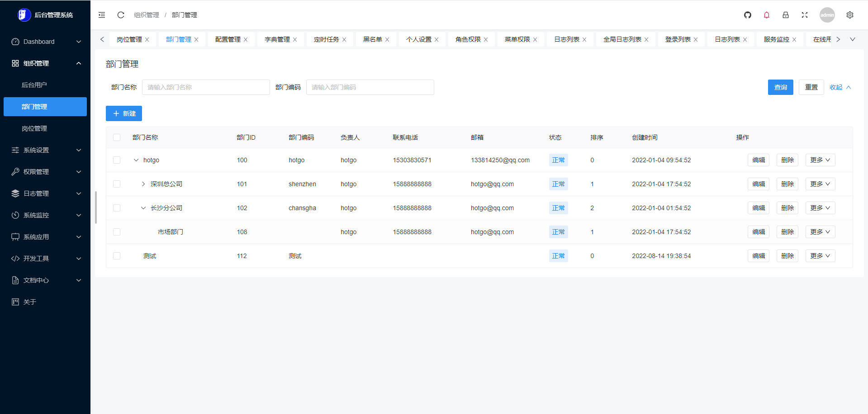This screenshot has width=868, height=414.
Task: Switch to the 字典管理 tab
Action: coord(277,40)
